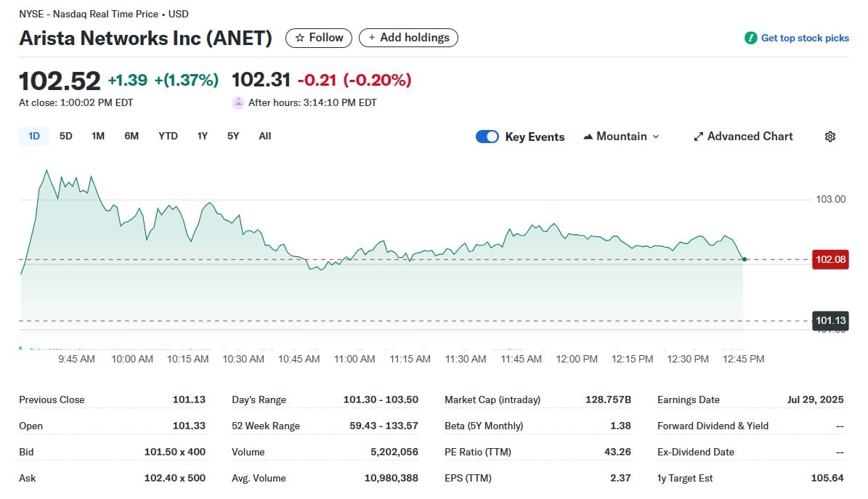Select the 5D time range tab
868x499 pixels.
(x=66, y=137)
